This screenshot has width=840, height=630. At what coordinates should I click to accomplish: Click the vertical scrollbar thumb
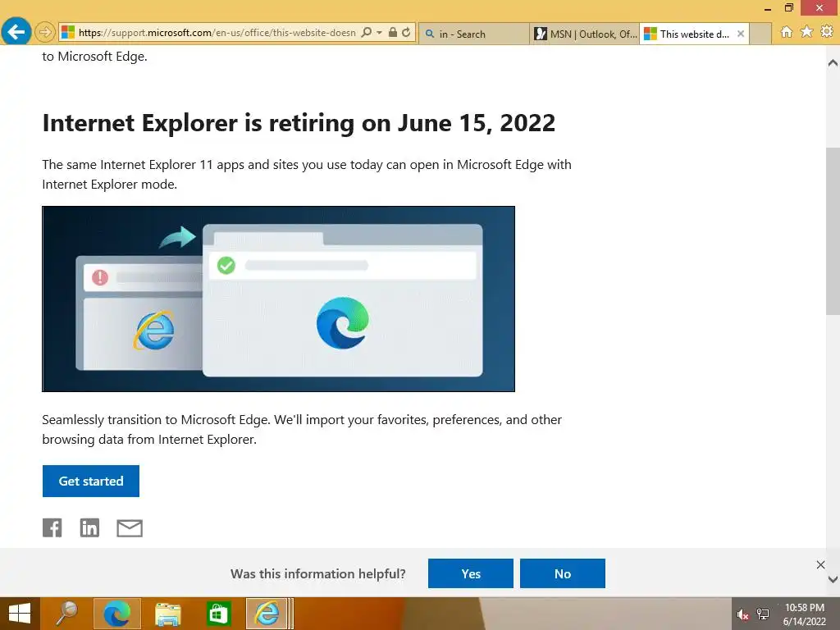click(833, 231)
